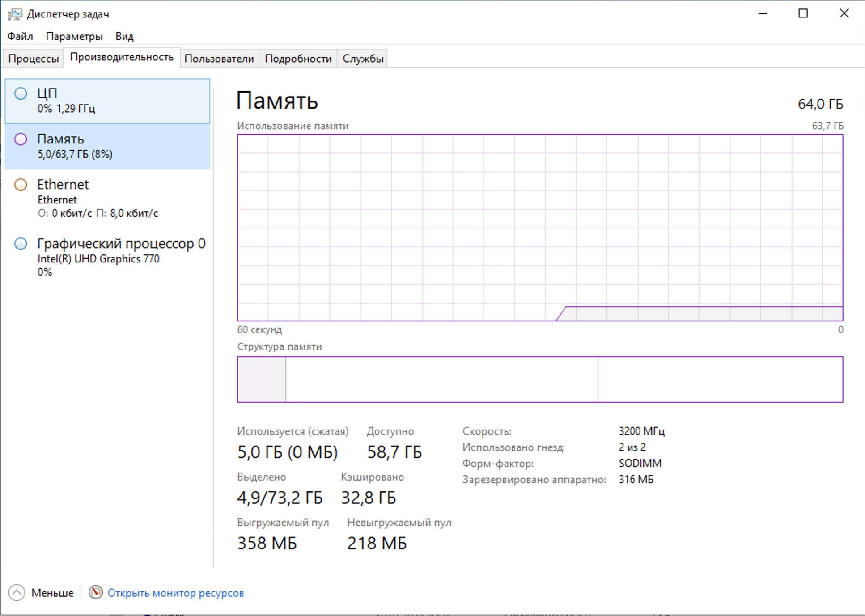Open the Службы tab

(x=363, y=59)
